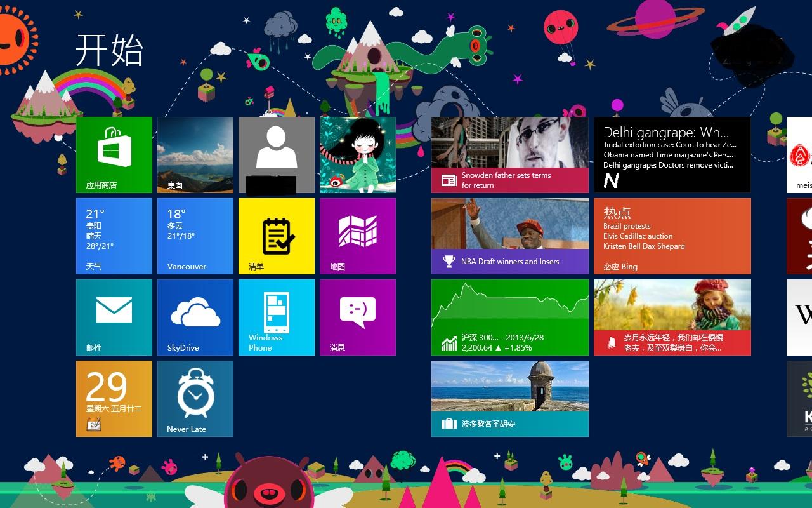Open NBA Draft winners and losers tile
Screen dimensions: 812x508
pyautogui.click(x=510, y=236)
